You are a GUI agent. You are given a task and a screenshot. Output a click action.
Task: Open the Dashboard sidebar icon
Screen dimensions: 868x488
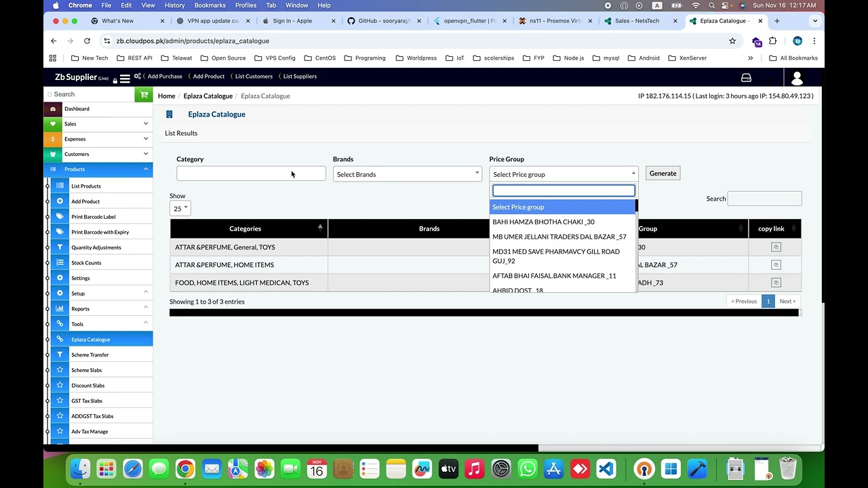[53, 108]
